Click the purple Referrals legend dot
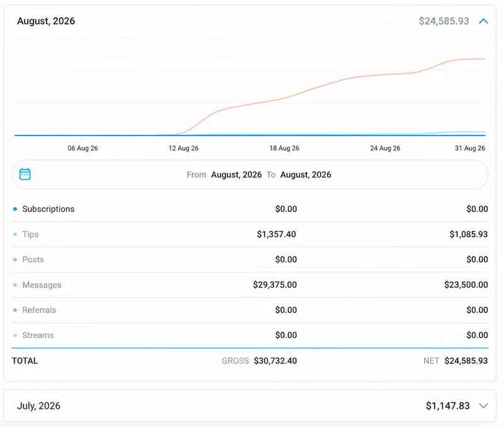The width and height of the screenshot is (504, 427). (15, 310)
